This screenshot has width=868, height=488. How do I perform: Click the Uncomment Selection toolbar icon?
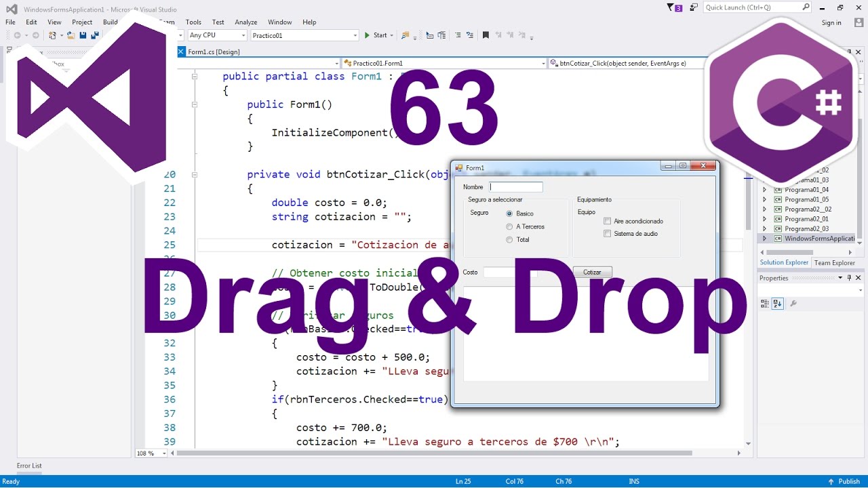pyautogui.click(x=469, y=35)
